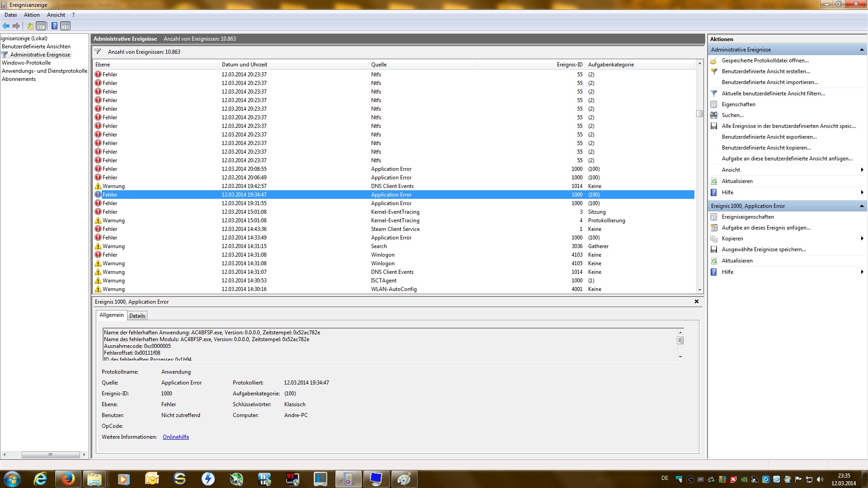This screenshot has height=488, width=868.
Task: Toggle the action pane toolbar icon
Action: pos(66,26)
